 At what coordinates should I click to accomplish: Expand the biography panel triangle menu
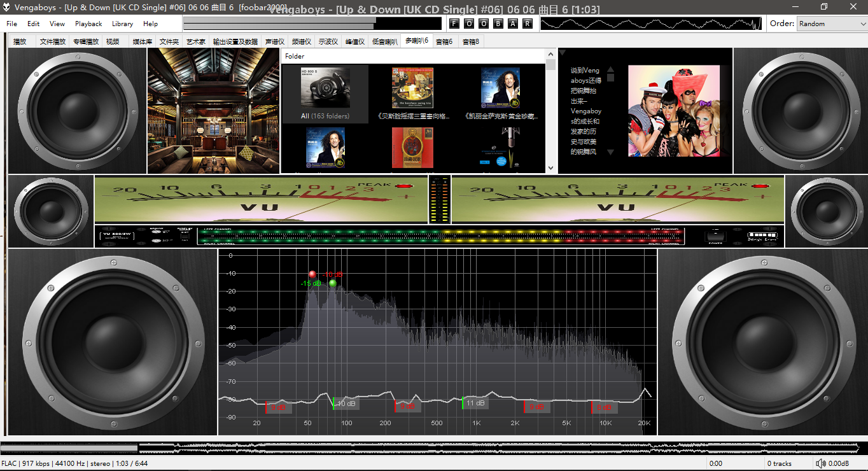pos(562,53)
